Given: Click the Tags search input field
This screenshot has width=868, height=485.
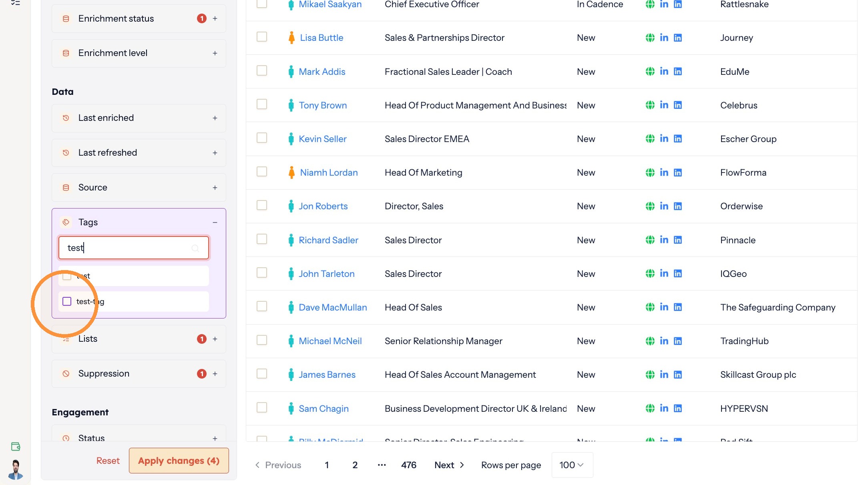Looking at the screenshot, I should coord(134,248).
